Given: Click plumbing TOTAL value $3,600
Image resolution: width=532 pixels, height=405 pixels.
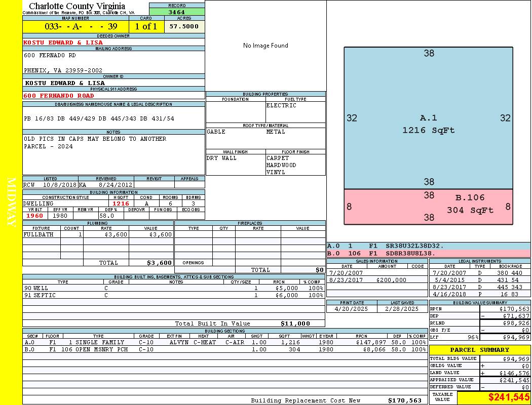Looking at the screenshot, I should pos(159,263).
